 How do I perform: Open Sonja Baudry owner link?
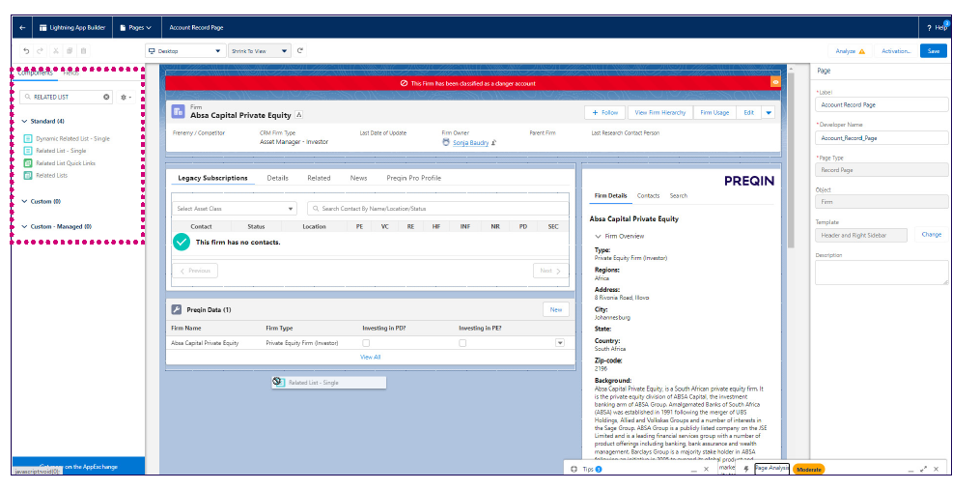[x=470, y=143]
